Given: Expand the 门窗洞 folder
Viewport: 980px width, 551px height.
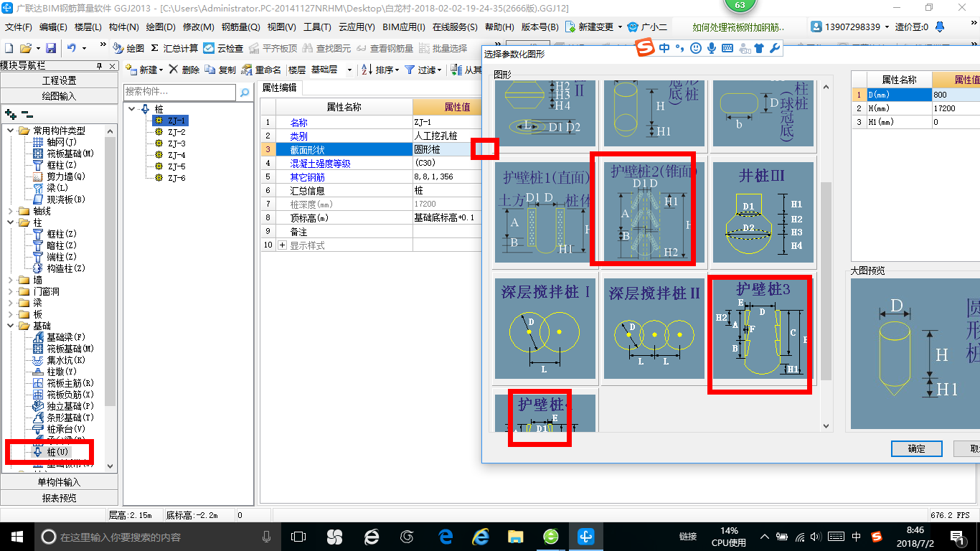Looking at the screenshot, I should click(11, 291).
